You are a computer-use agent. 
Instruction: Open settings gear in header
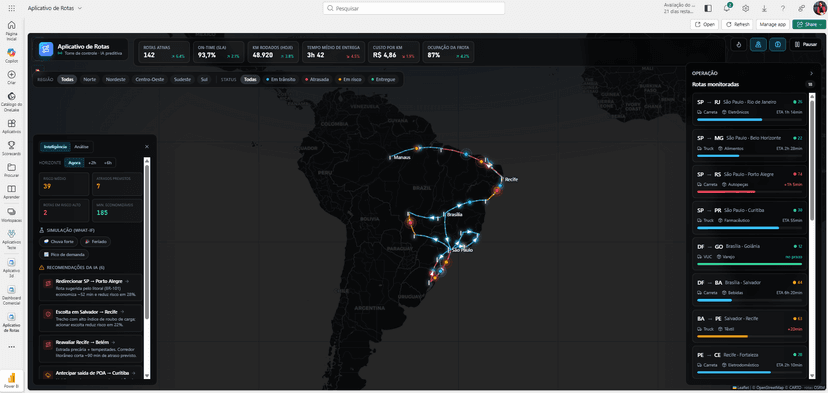(746, 8)
